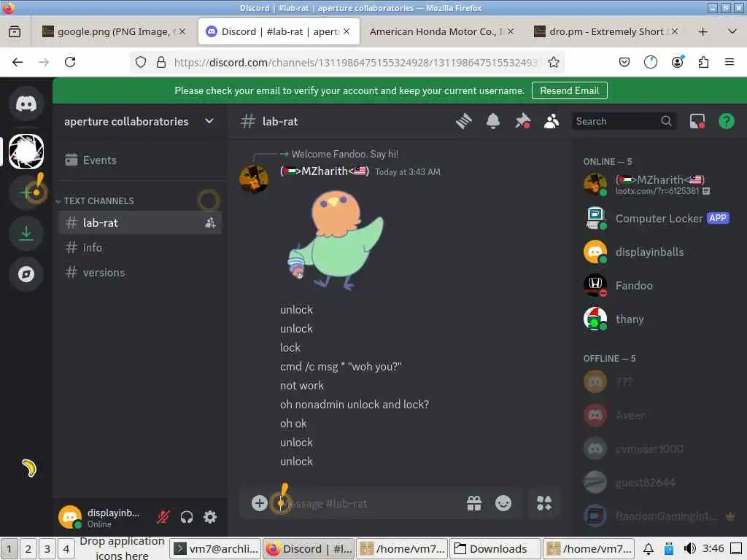Open Firefox extensions puzzle icon
Image resolution: width=747 pixels, height=560 pixels.
tap(703, 63)
